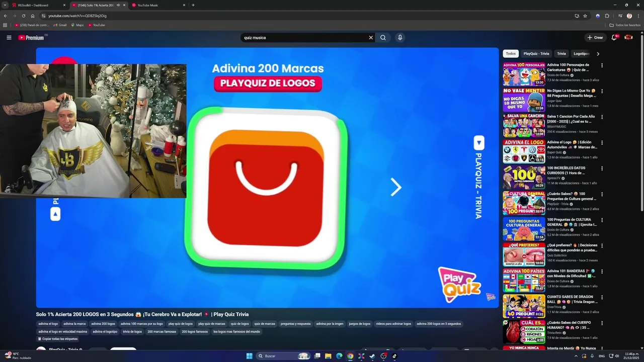644x362 pixels.
Task: Open the tab search dropdown
Action: click(5, 5)
